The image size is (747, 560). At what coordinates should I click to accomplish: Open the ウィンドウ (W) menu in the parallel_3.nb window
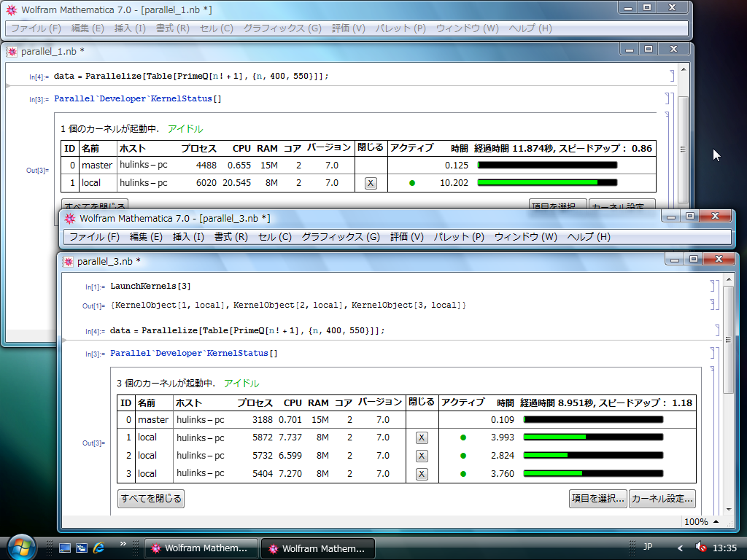(x=525, y=237)
